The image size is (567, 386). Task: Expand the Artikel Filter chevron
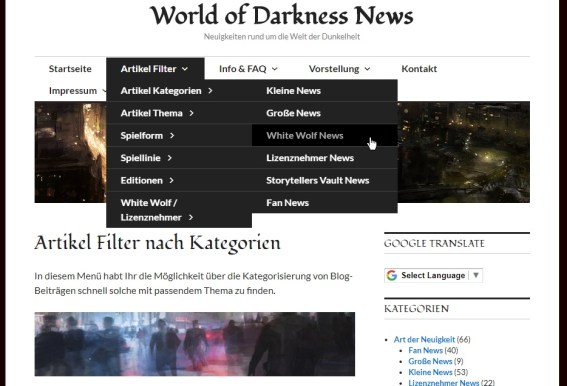185,69
